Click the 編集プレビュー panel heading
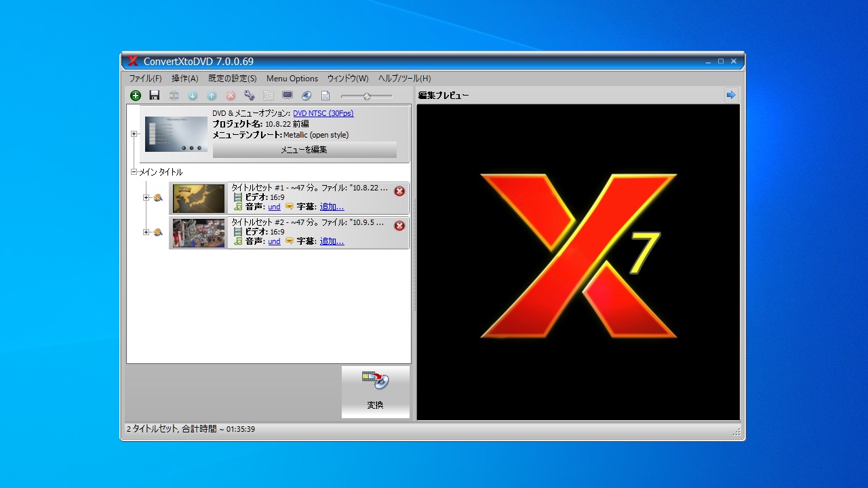 pyautogui.click(x=443, y=96)
